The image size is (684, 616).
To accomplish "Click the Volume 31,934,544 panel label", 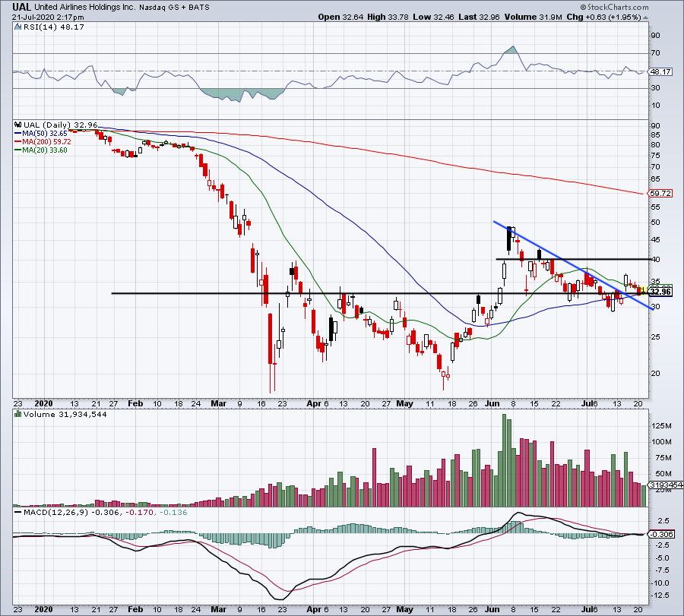I will click(65, 415).
